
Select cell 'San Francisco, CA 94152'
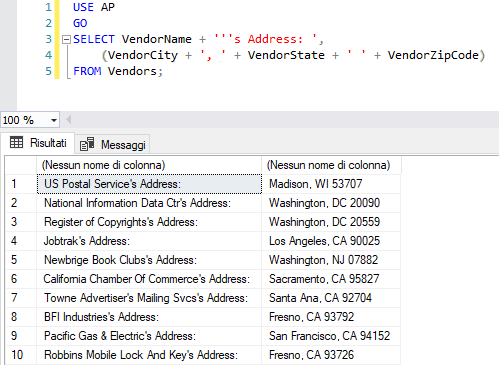click(331, 336)
